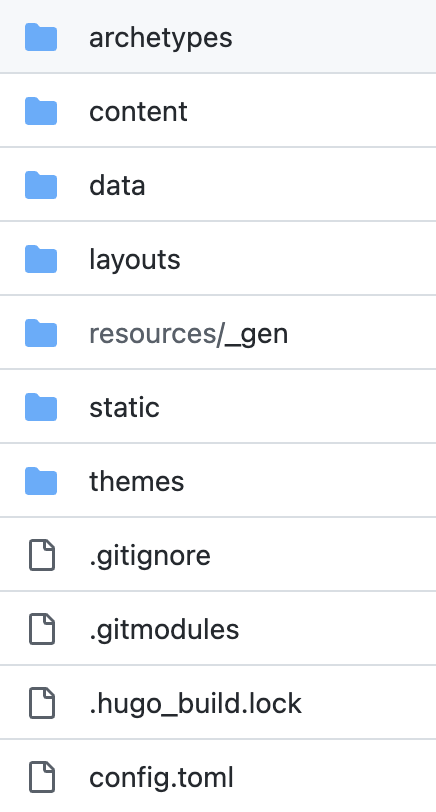Click the resources/_gen folder icon
Screen dimensions: 436x812
41,333
